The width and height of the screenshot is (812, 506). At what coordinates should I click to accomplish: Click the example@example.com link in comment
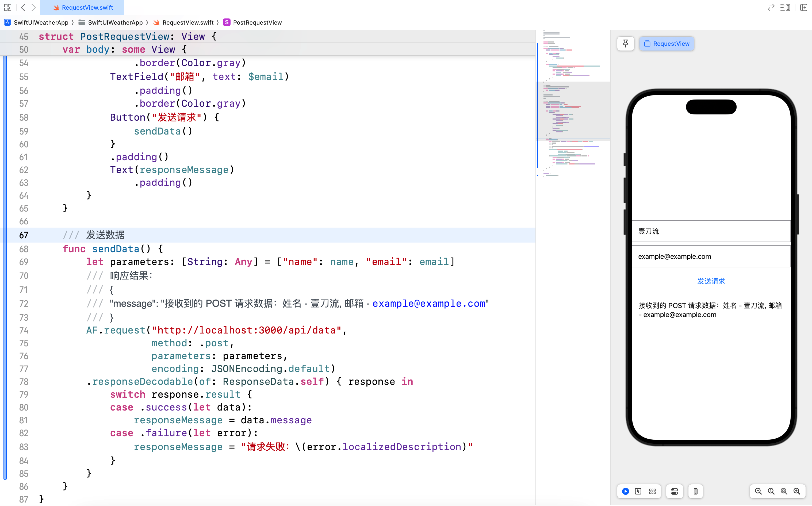429,304
